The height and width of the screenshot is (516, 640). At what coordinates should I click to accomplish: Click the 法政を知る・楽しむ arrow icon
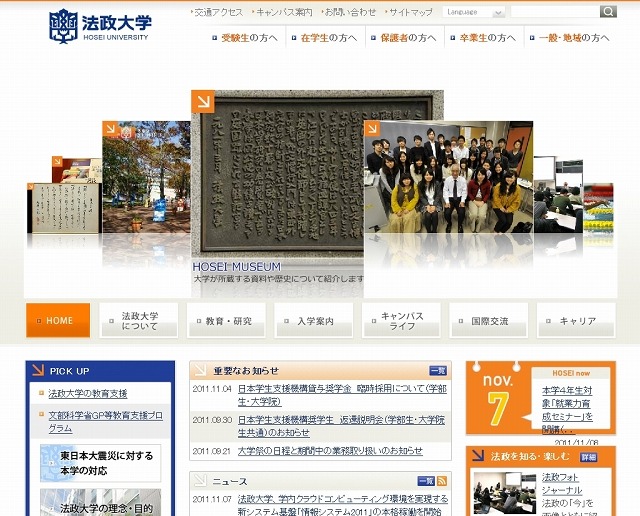pyautogui.click(x=478, y=455)
